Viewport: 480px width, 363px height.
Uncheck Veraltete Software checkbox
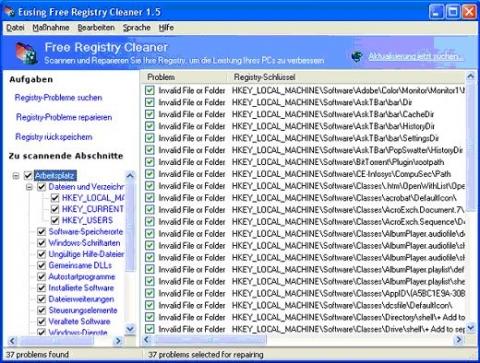tap(41, 322)
